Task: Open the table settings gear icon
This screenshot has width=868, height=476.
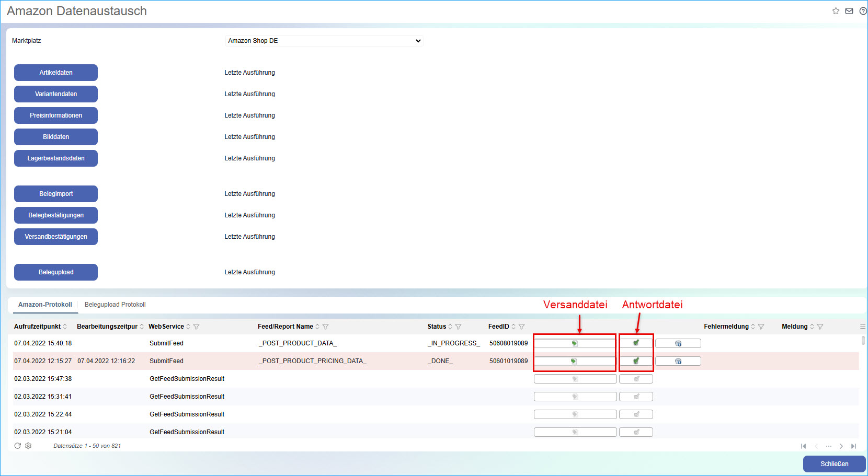Action: tap(28, 446)
